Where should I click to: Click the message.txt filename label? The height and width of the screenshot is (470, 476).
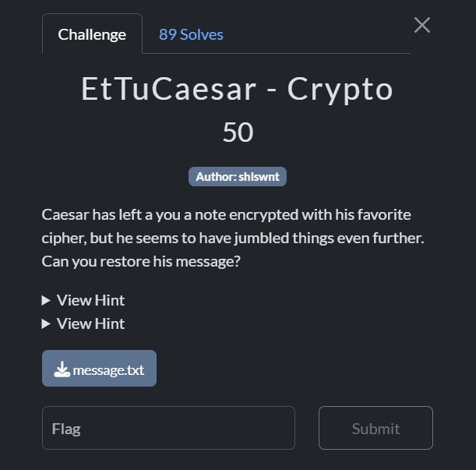108,370
